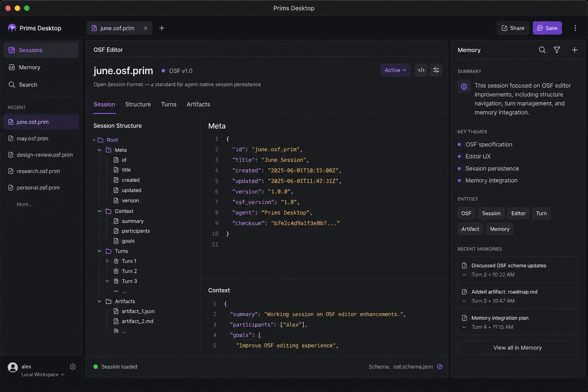Open the editor settings sliders icon
Image resolution: width=588 pixels, height=392 pixels.
tap(436, 70)
